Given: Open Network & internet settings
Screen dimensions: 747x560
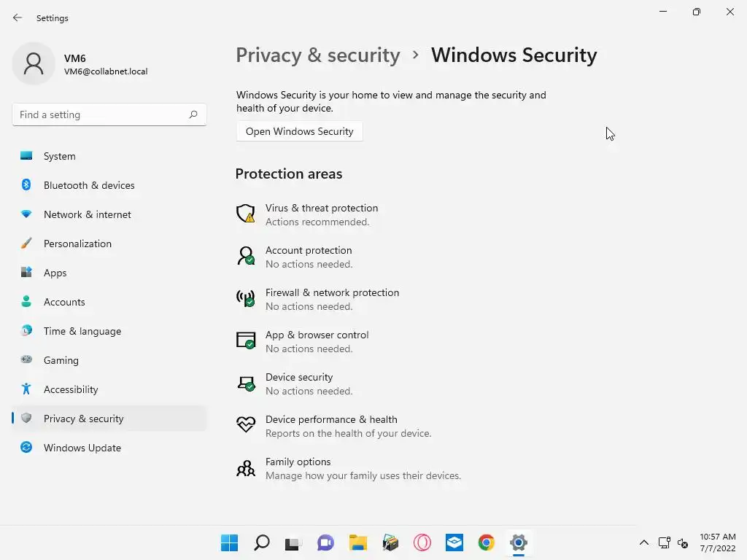Looking at the screenshot, I should tap(87, 214).
